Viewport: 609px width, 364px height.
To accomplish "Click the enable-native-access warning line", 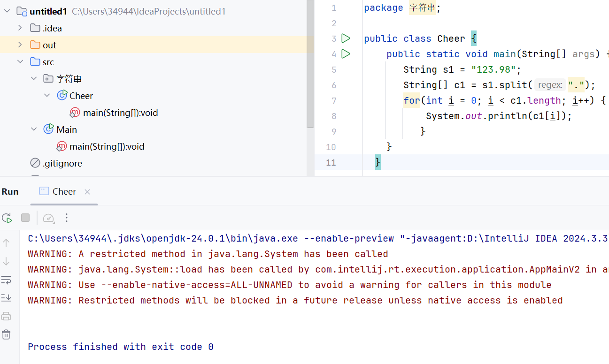I will pyautogui.click(x=290, y=285).
